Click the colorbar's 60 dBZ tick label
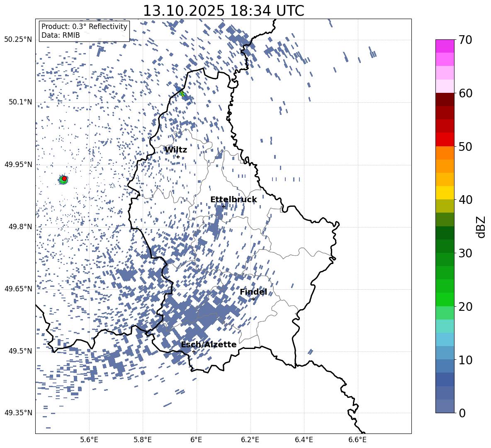This screenshot has width=491, height=448. pos(466,93)
